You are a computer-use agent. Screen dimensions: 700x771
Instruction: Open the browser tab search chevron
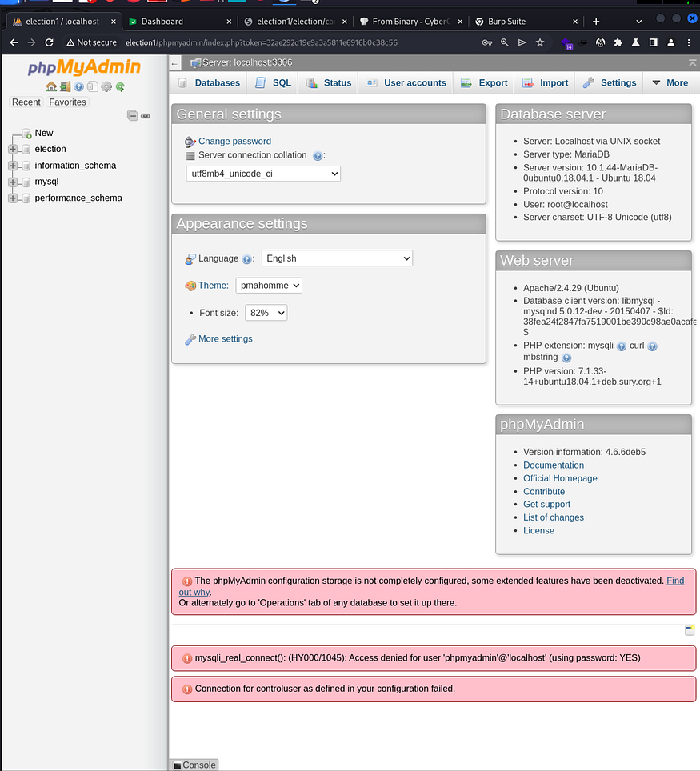coord(639,22)
